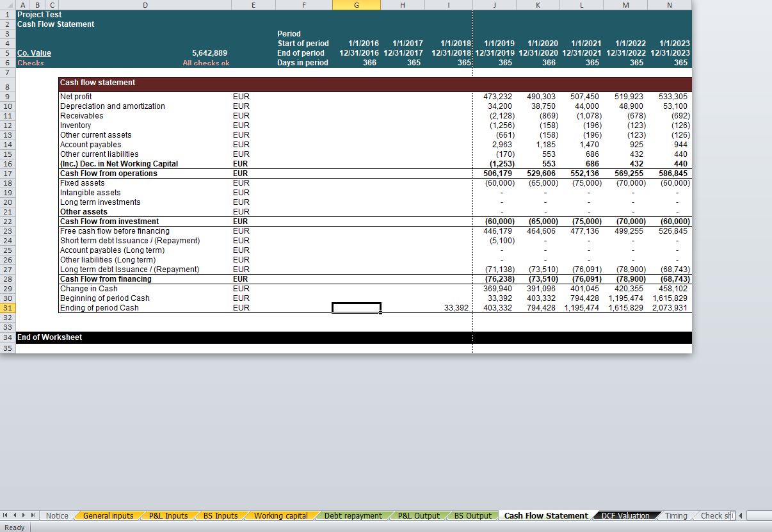Click EUR unit in the Inventory row

pyautogui.click(x=241, y=125)
